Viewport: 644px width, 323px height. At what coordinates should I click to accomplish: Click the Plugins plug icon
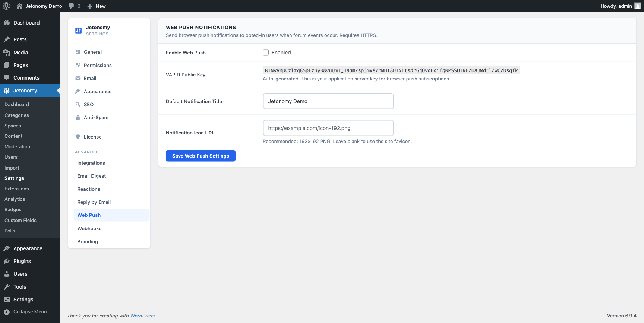pos(7,261)
